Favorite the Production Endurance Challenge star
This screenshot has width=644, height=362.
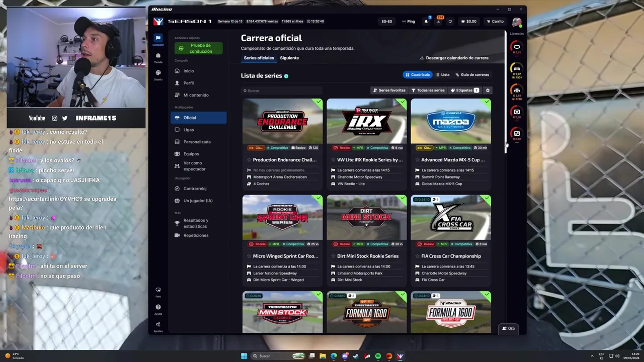[249, 160]
